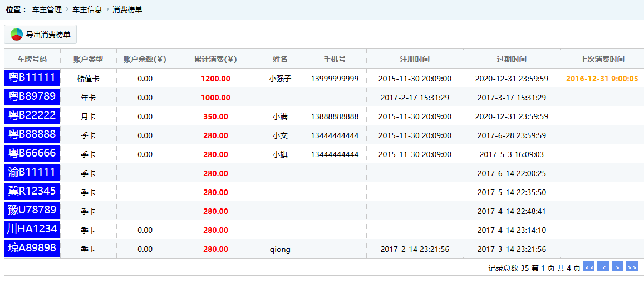Image resolution: width=644 pixels, height=282 pixels.
Task: Click the 1200.00 consumption amount
Action: tap(215, 79)
